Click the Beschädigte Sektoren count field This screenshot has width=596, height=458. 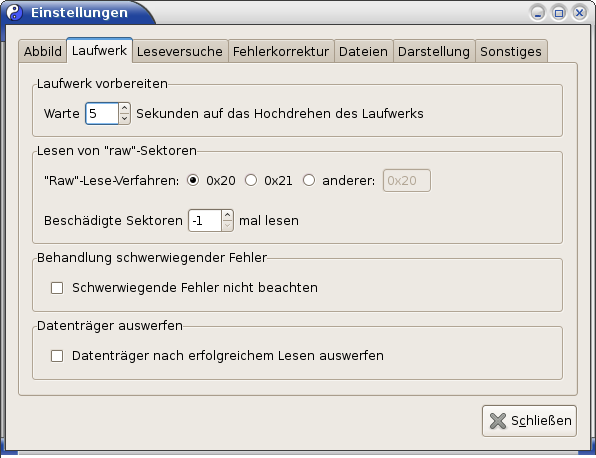coord(205,220)
